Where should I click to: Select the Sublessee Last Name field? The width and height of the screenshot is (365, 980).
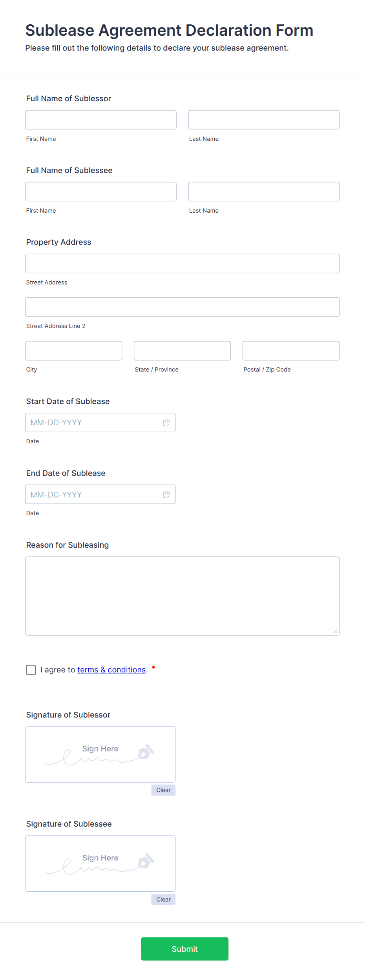pyautogui.click(x=264, y=191)
